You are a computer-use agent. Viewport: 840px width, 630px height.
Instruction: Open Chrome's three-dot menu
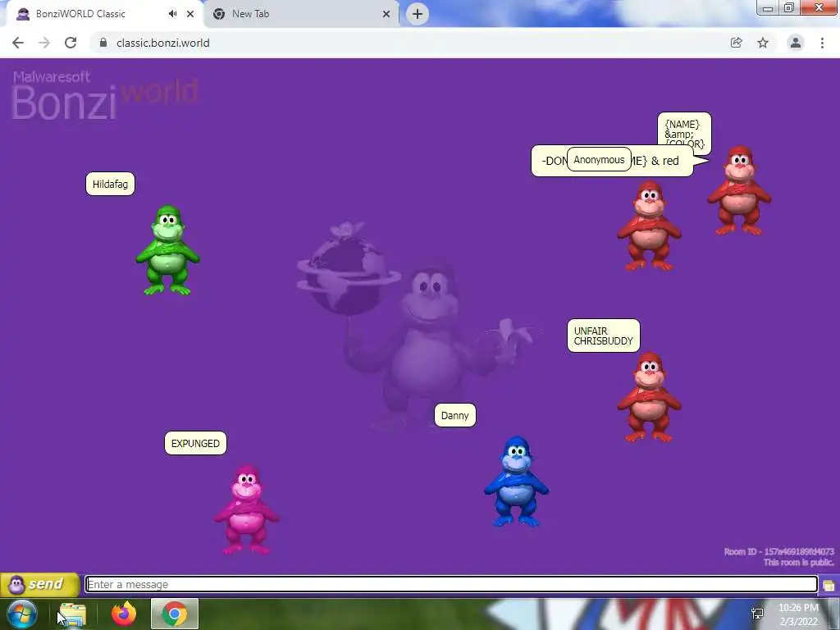coord(822,43)
